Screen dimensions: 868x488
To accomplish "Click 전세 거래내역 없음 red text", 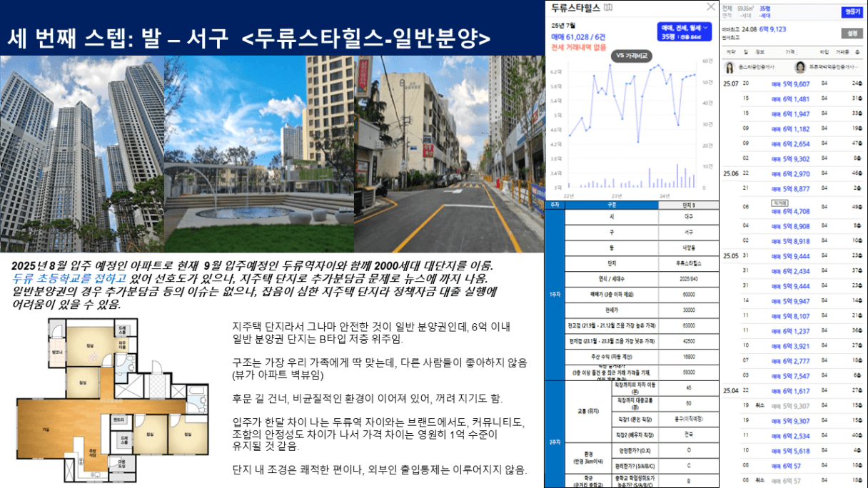I will pos(579,47).
